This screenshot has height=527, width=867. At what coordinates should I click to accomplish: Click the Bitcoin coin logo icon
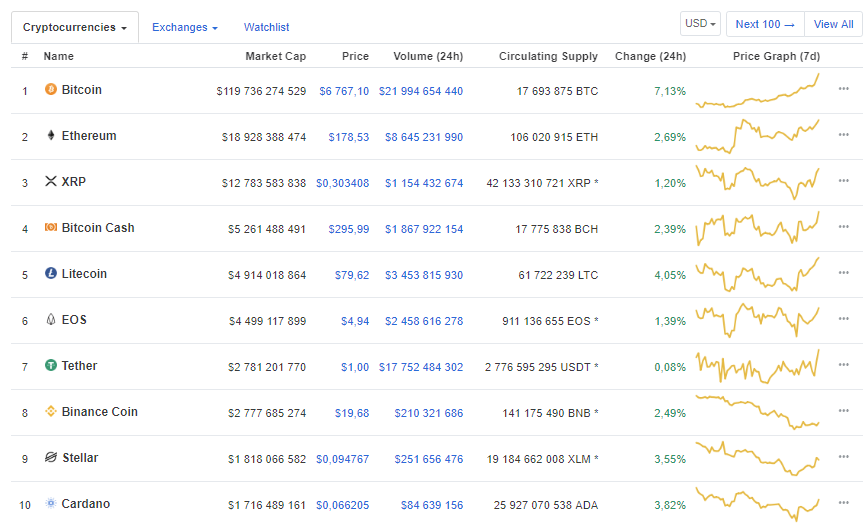[50, 89]
